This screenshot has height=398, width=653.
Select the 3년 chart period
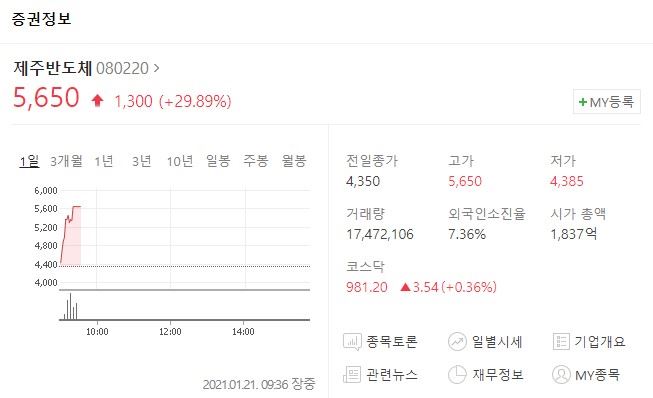[x=142, y=161]
